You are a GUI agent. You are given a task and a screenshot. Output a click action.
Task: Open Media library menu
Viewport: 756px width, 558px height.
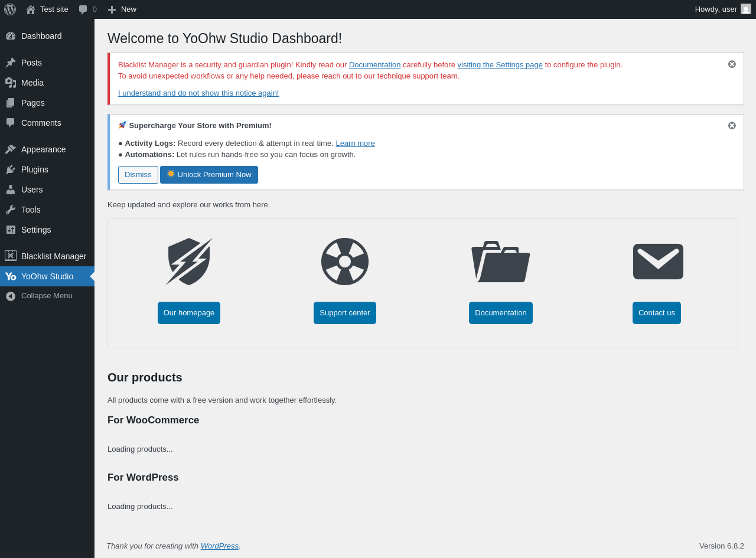[x=47, y=83]
